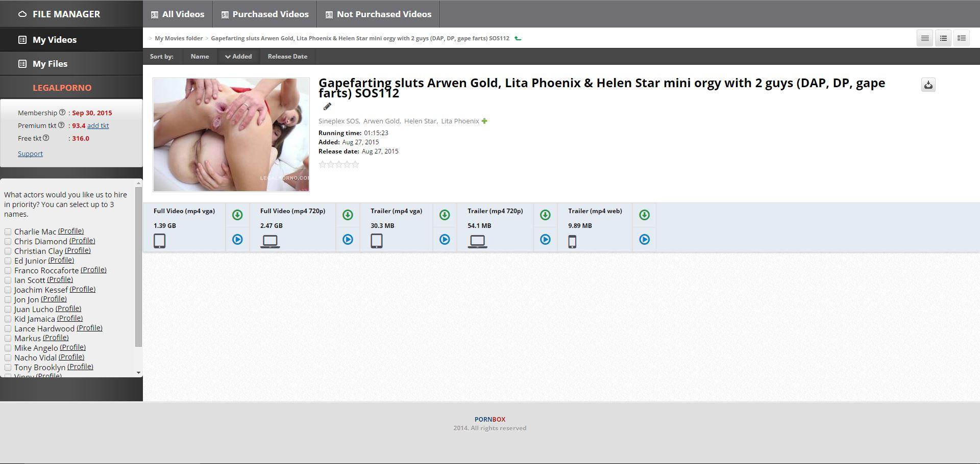Click the green back arrow in breadcrumb
Viewport: 980px width, 464px height.
click(x=518, y=38)
